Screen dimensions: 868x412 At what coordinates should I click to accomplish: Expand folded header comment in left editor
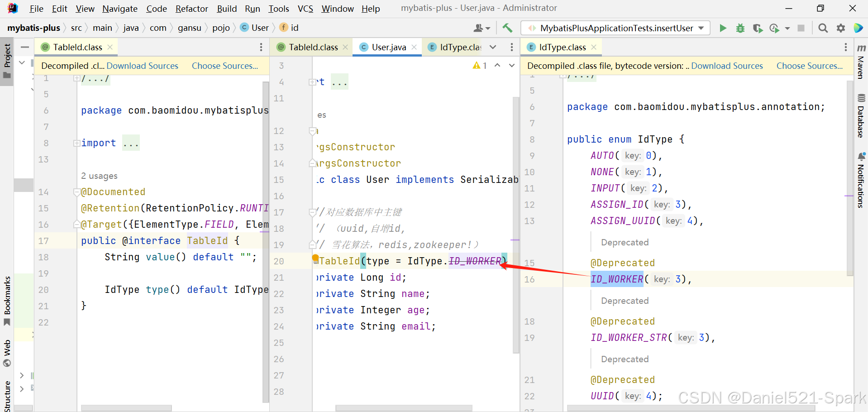coord(76,78)
